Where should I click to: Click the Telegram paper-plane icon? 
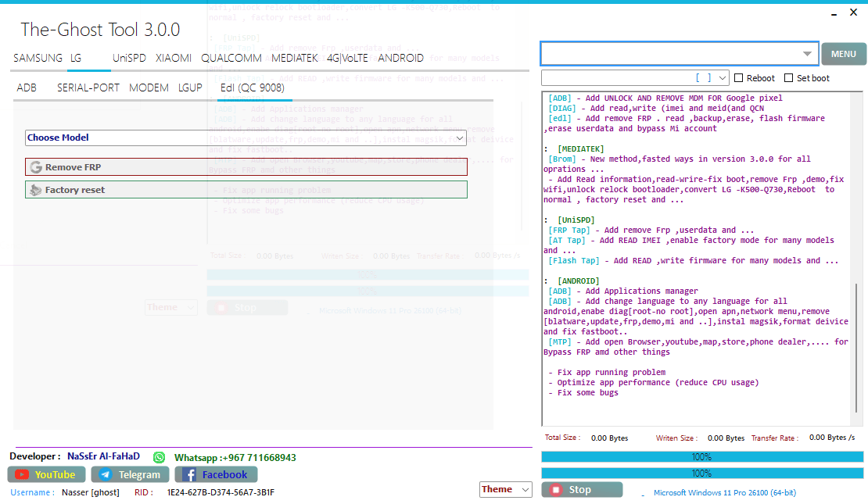pyautogui.click(x=105, y=474)
